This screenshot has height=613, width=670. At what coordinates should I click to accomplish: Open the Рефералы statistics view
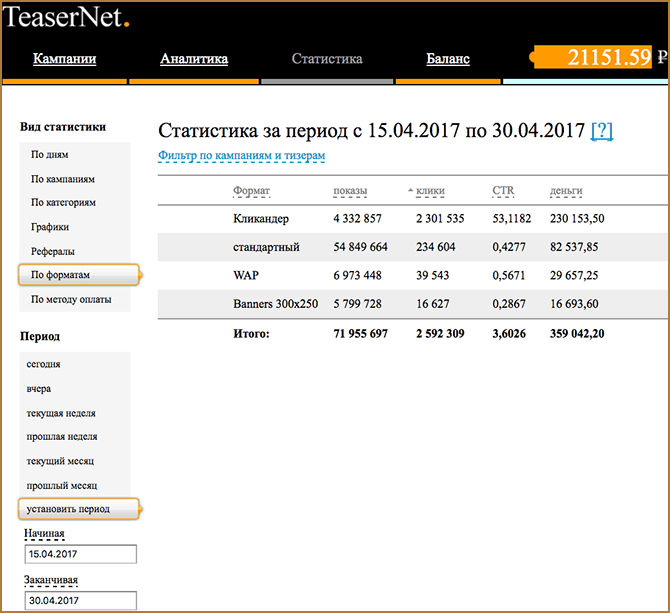click(x=53, y=251)
